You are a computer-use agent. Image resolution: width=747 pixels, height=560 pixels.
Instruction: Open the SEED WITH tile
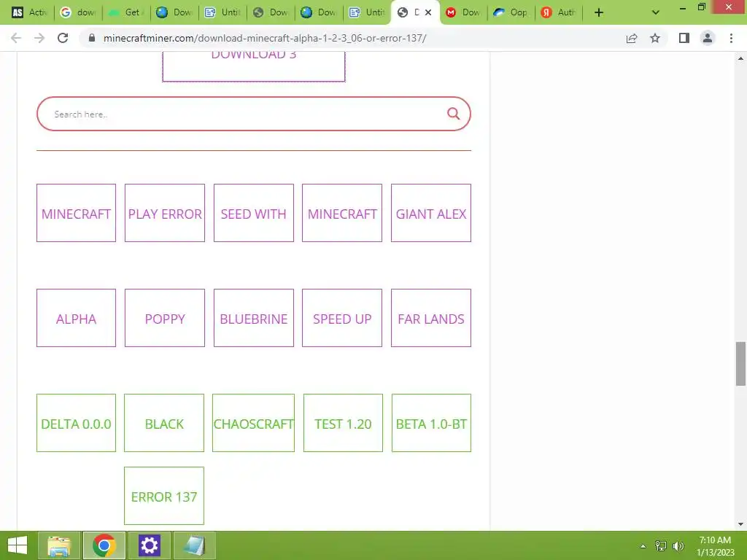(253, 213)
